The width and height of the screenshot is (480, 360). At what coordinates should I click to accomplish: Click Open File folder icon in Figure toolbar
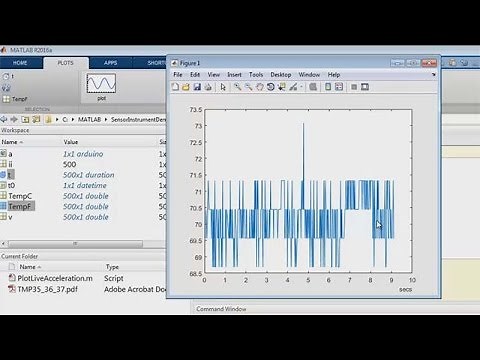(x=186, y=87)
